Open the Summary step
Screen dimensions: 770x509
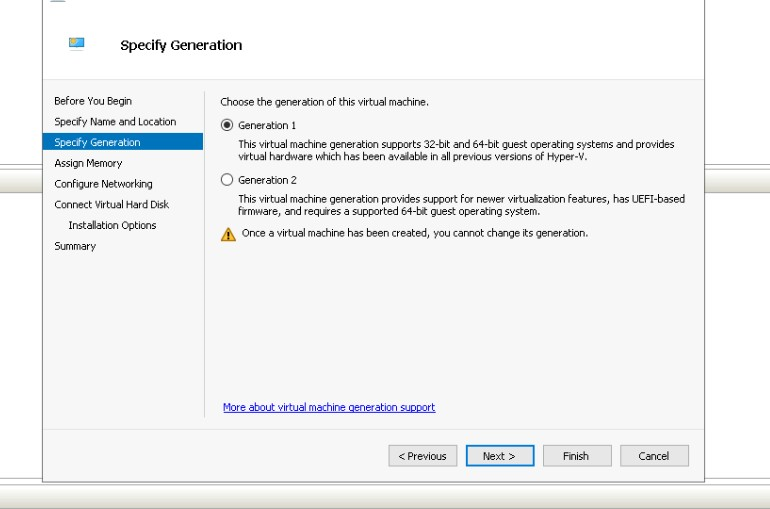(75, 246)
